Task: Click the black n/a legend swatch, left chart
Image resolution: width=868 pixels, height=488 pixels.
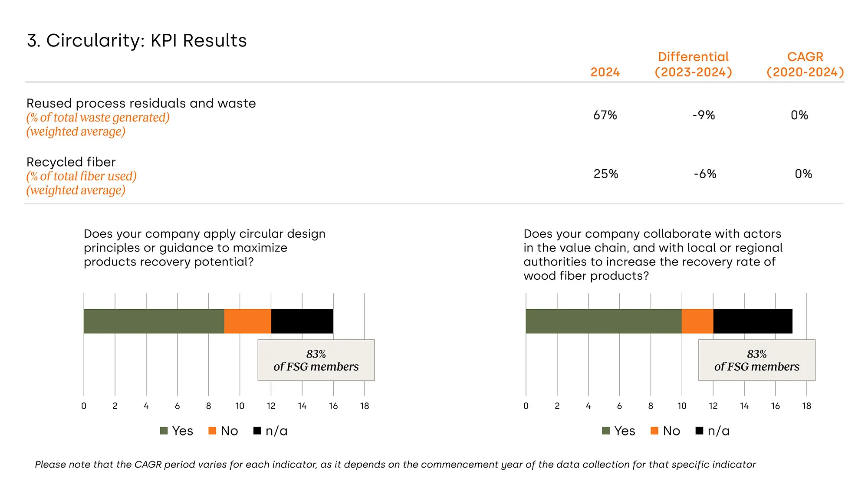Action: point(257,431)
